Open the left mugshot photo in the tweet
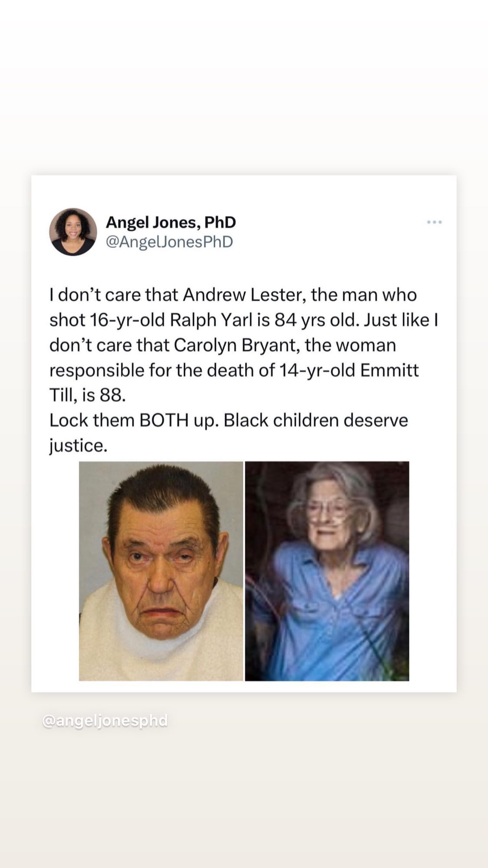Viewport: 488px width, 868px height. (x=161, y=571)
